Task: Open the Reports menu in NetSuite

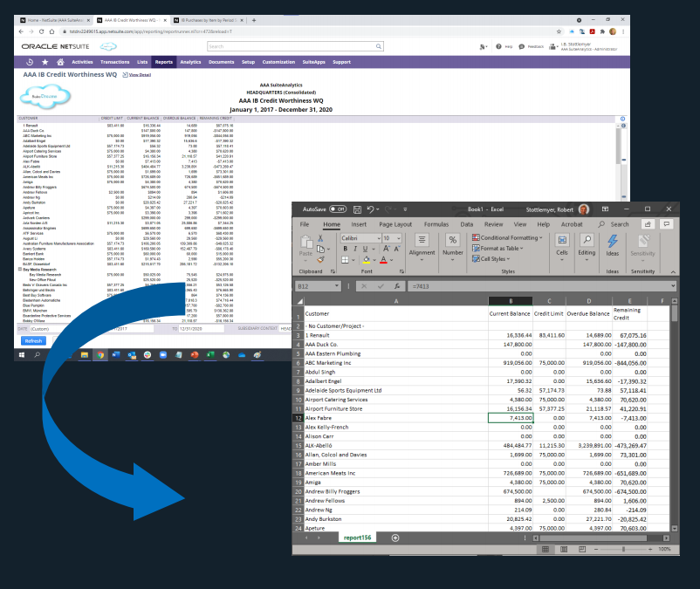Action: [x=163, y=62]
